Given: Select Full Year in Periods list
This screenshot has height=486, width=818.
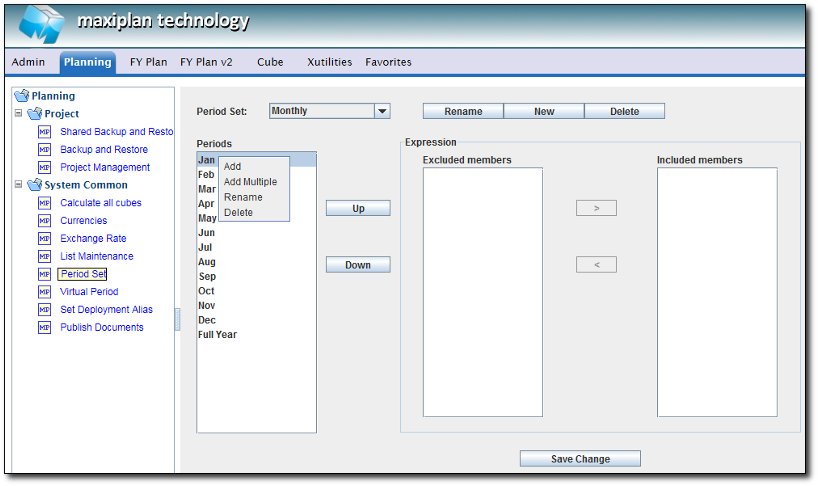Looking at the screenshot, I should (x=217, y=335).
